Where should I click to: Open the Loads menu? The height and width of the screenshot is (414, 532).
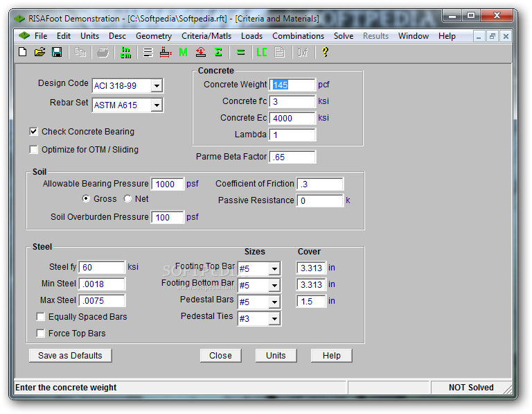[x=251, y=36]
